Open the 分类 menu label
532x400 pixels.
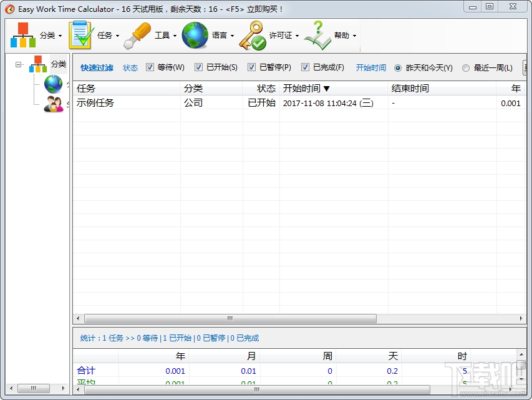tap(47, 36)
